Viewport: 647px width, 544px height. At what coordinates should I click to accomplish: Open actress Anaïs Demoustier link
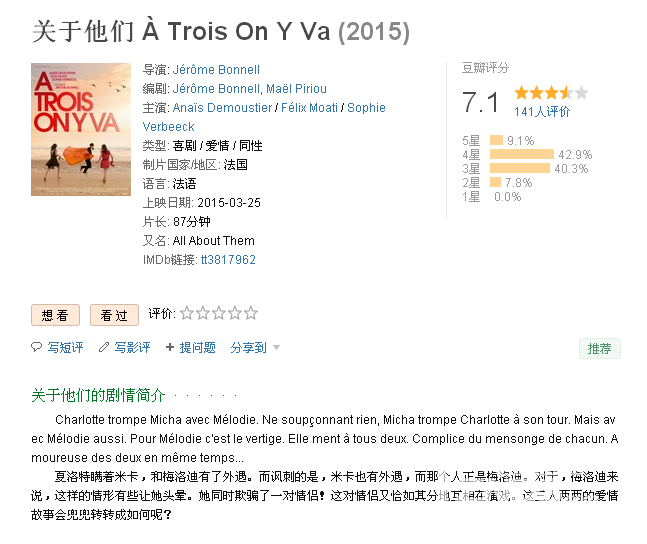(x=222, y=108)
